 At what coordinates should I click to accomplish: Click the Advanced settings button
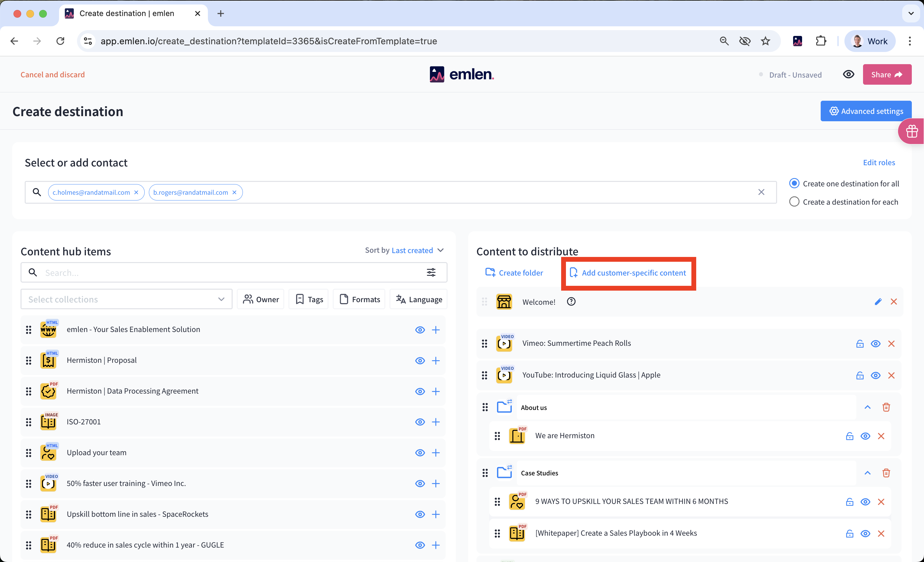click(x=866, y=111)
